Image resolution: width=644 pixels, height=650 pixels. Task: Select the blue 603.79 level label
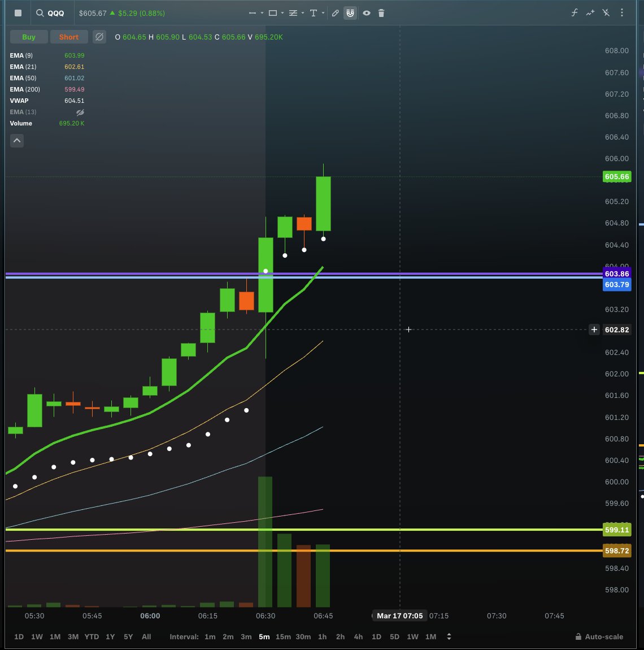click(617, 284)
